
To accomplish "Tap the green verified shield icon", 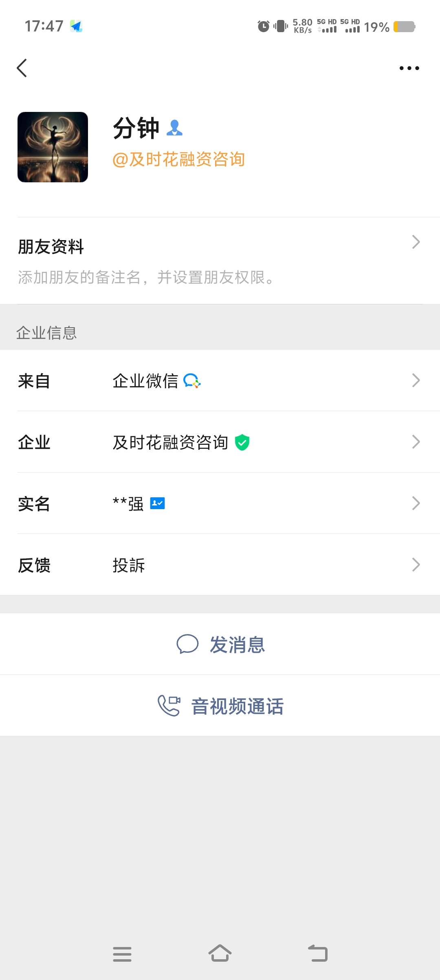I will [x=242, y=442].
